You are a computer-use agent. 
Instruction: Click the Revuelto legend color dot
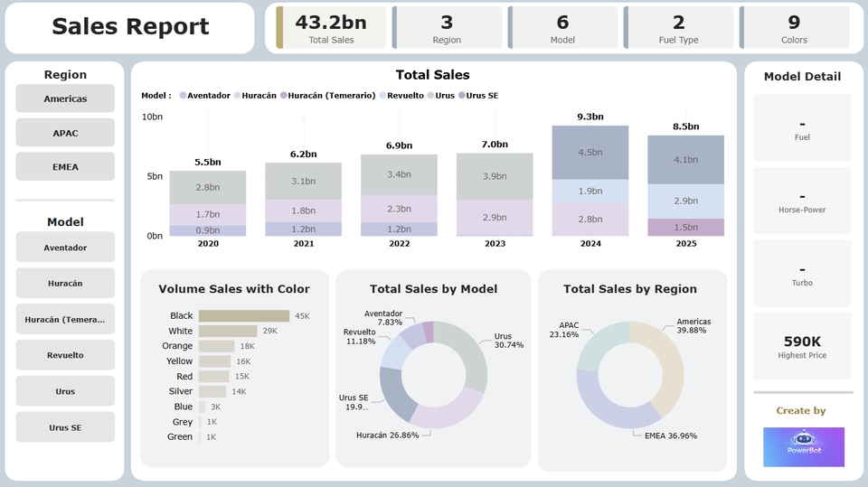coord(382,95)
